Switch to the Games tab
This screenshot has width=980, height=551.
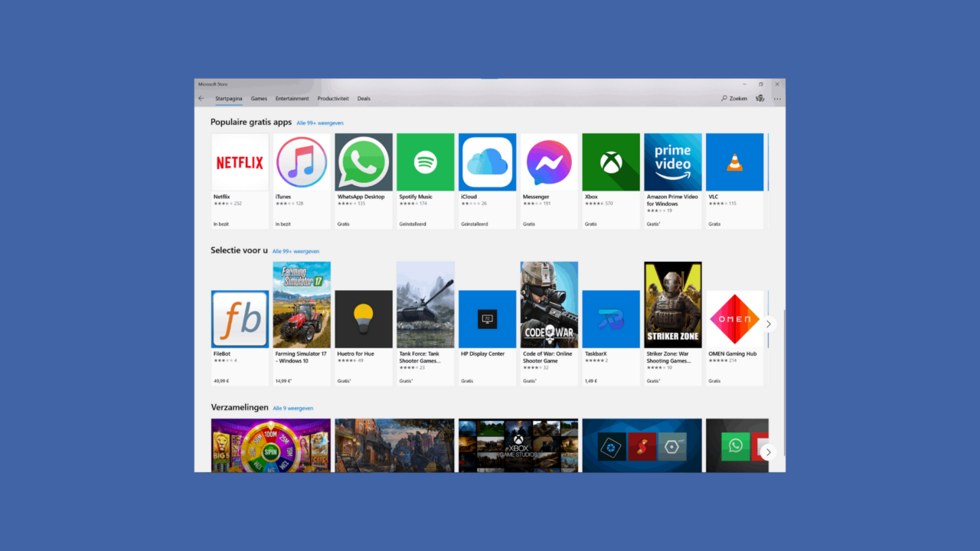click(x=259, y=98)
